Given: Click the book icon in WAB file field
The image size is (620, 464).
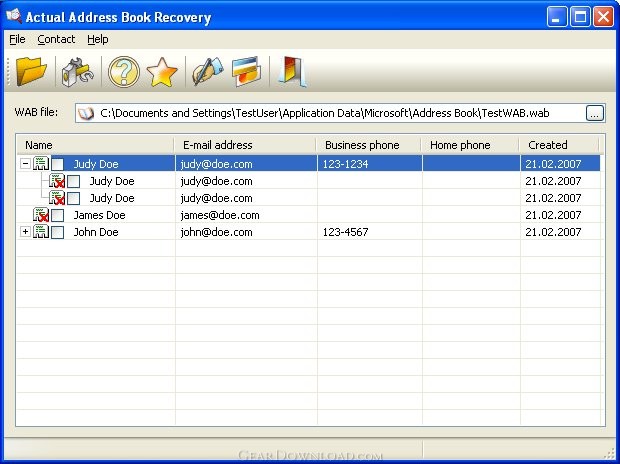Looking at the screenshot, I should pyautogui.click(x=86, y=114).
